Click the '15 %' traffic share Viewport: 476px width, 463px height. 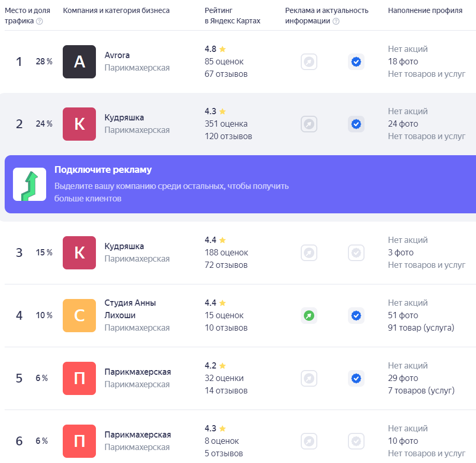(x=44, y=253)
